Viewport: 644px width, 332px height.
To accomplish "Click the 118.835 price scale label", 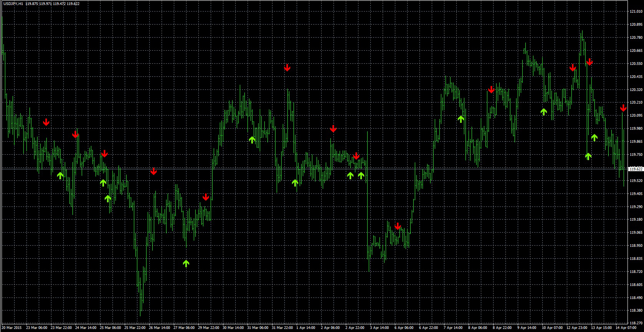I will click(x=636, y=259).
